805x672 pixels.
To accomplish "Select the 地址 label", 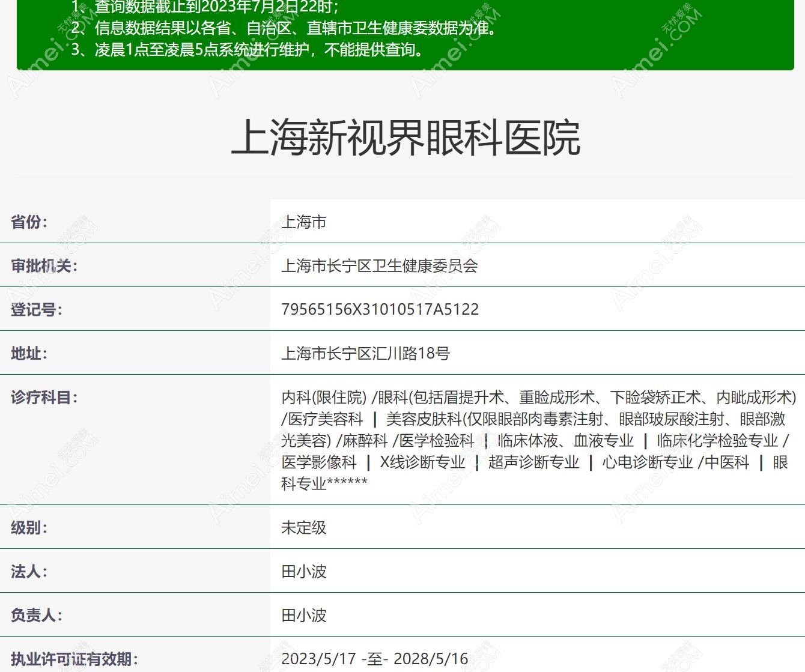I will pyautogui.click(x=29, y=353).
